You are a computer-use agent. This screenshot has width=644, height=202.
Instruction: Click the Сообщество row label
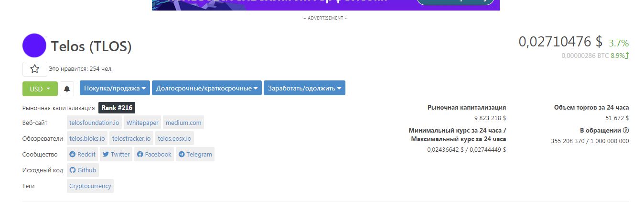tap(40, 155)
